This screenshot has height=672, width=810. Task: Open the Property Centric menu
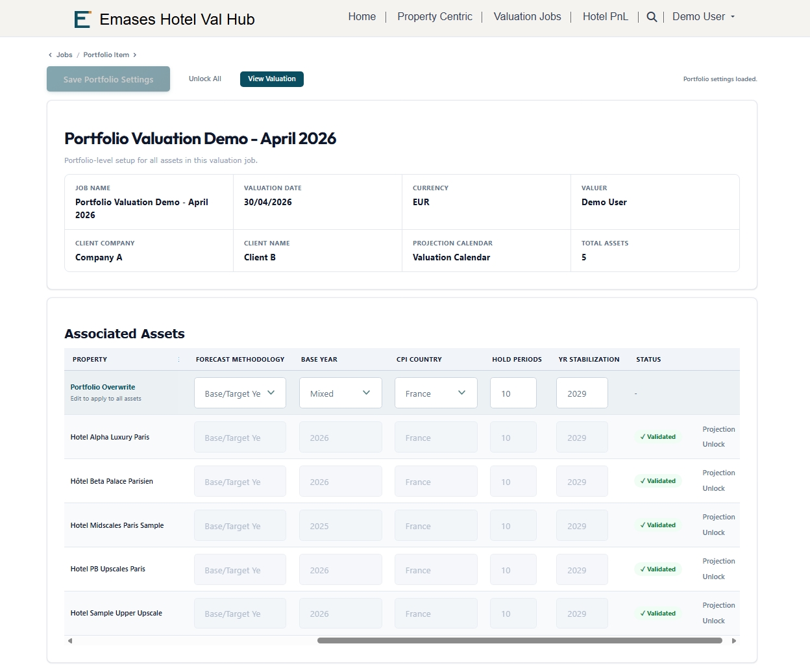coord(435,17)
